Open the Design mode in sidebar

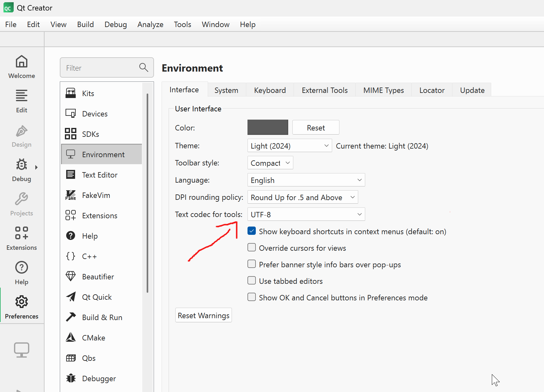tap(21, 136)
